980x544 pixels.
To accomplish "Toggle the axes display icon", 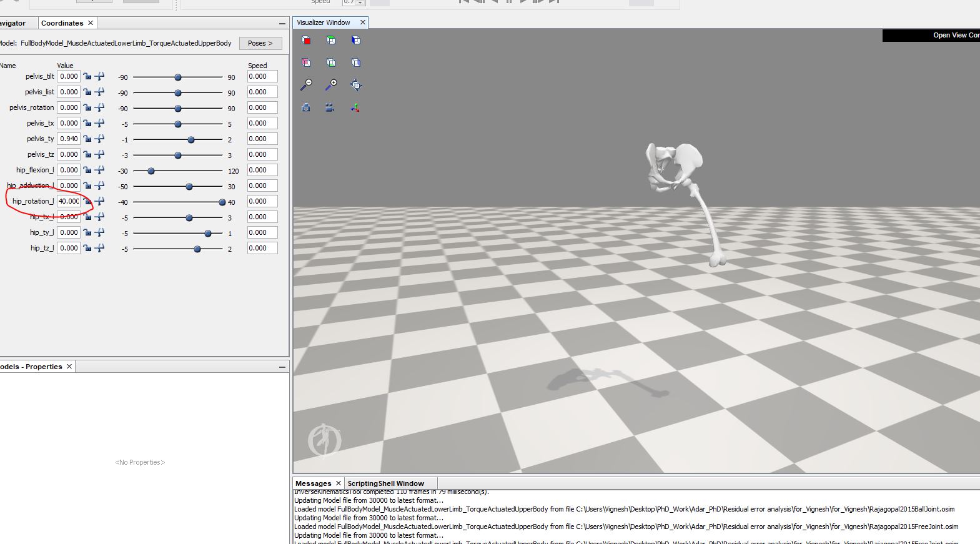I will click(355, 107).
